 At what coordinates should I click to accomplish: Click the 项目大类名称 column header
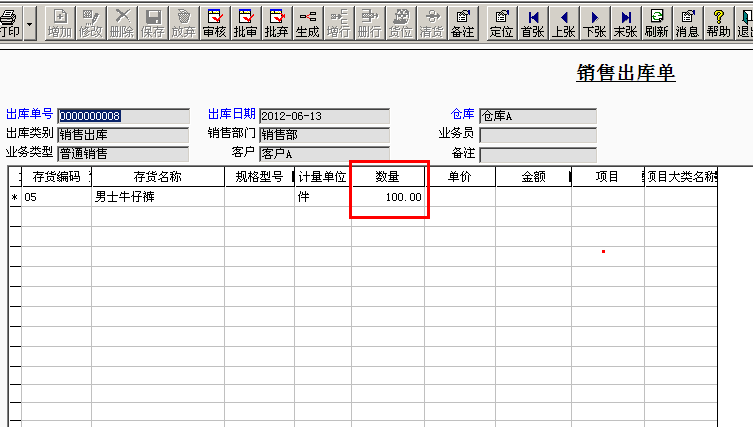click(681, 177)
